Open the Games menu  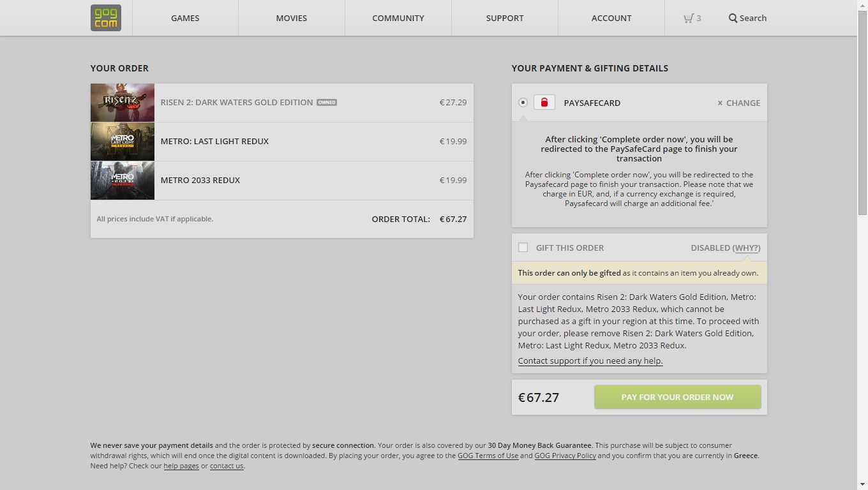[x=185, y=18]
